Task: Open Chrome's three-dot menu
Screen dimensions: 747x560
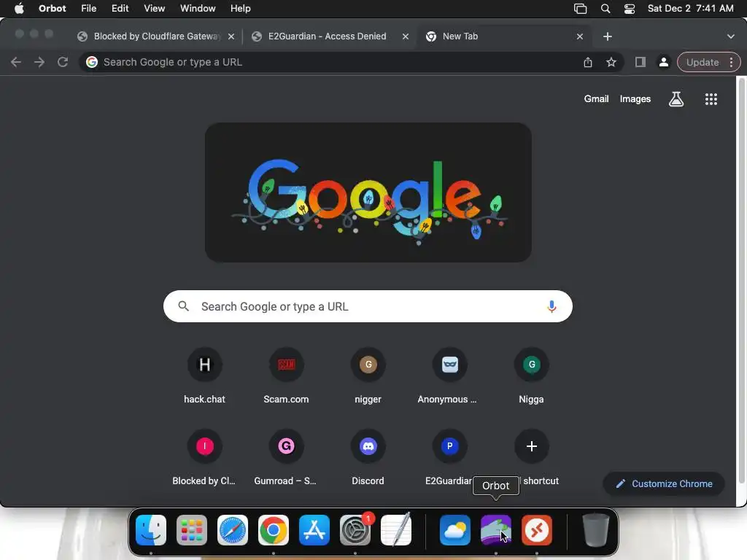Action: tap(731, 62)
